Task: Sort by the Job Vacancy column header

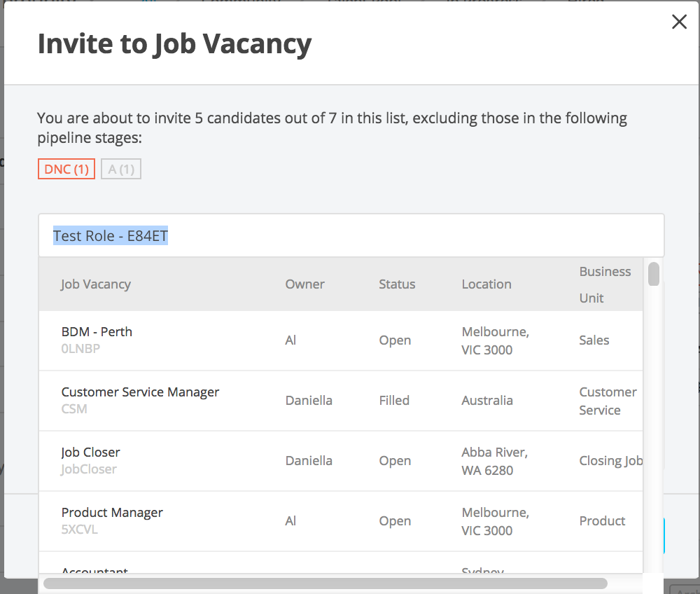Action: pyautogui.click(x=96, y=284)
